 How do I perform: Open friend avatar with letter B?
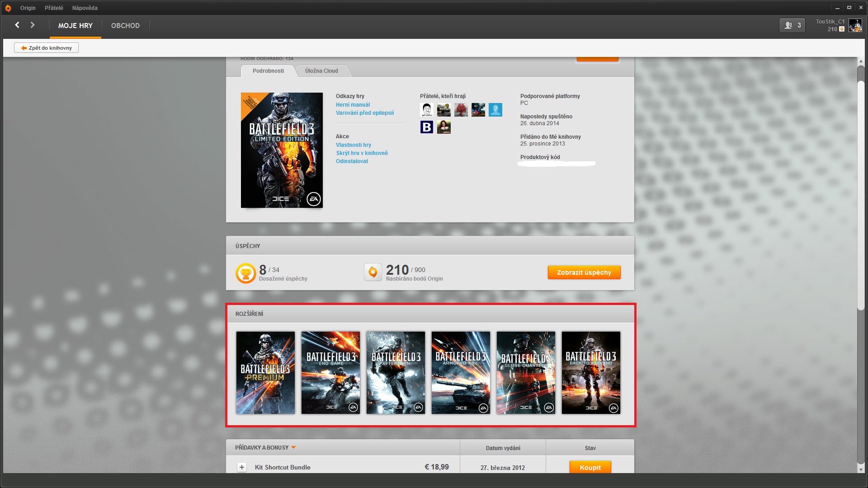pyautogui.click(x=427, y=127)
